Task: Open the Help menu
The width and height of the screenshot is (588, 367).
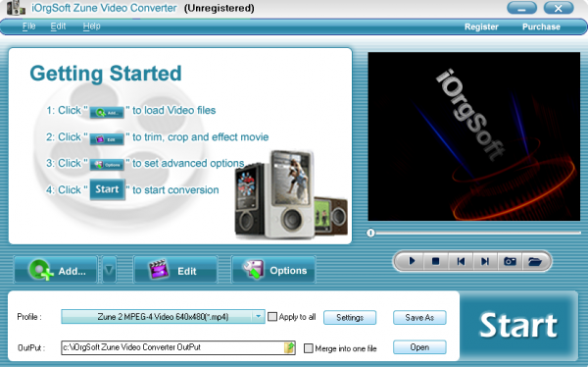Action: tap(91, 26)
